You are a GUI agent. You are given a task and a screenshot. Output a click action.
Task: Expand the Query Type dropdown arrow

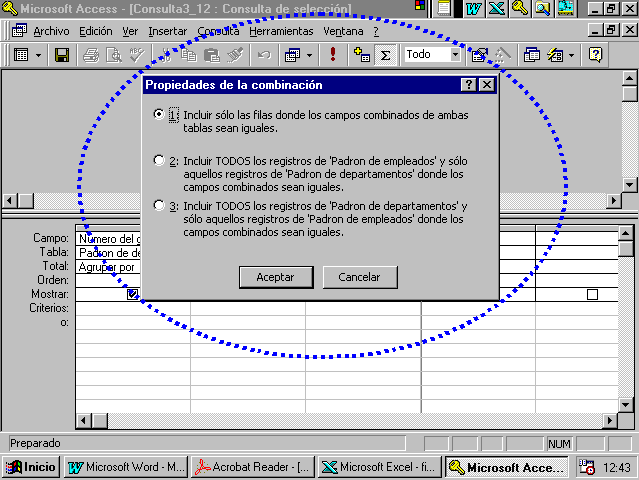[308, 55]
